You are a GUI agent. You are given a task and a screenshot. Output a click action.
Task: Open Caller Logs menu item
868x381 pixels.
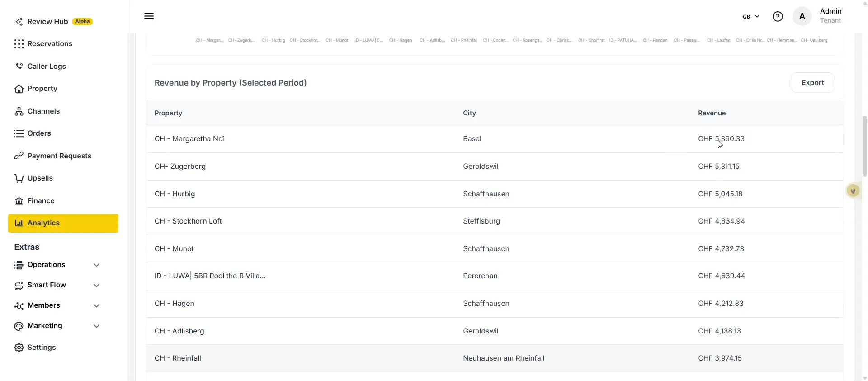(x=47, y=66)
